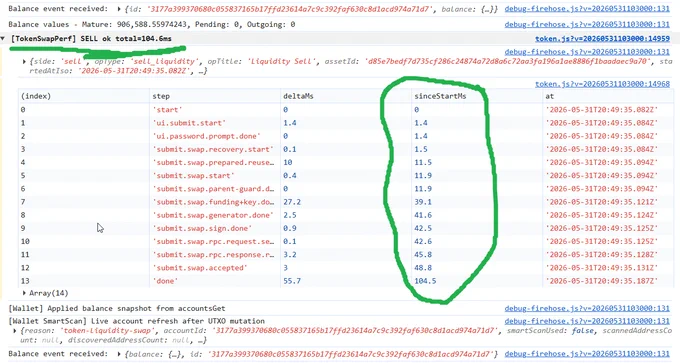680x363 pixels.
Task: Select sinceStartMs value 45.8
Action: [x=423, y=255]
